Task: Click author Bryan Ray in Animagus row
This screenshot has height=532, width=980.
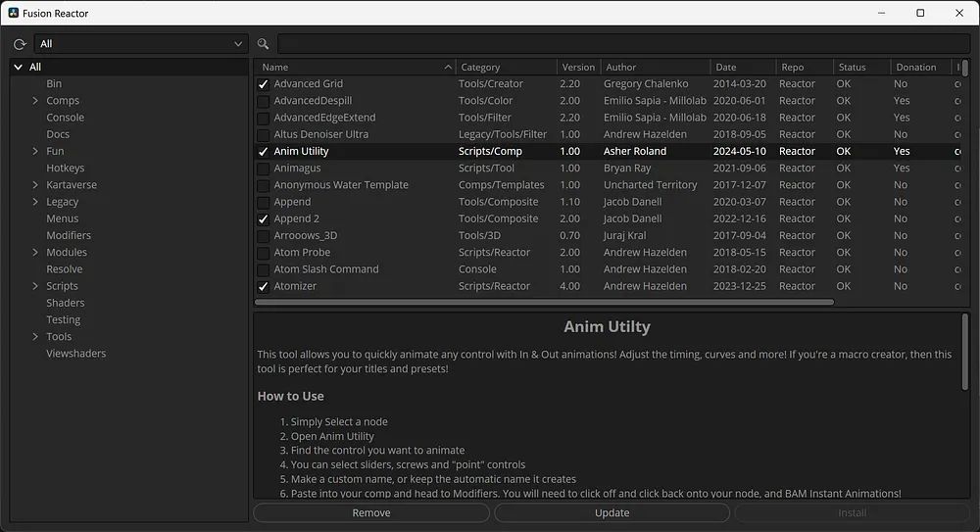Action: 627,169
